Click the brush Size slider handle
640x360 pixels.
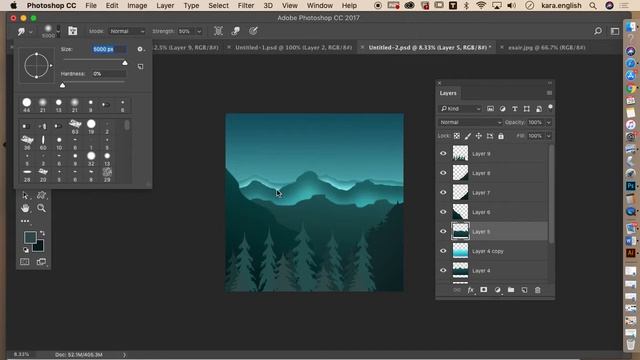pos(125,63)
